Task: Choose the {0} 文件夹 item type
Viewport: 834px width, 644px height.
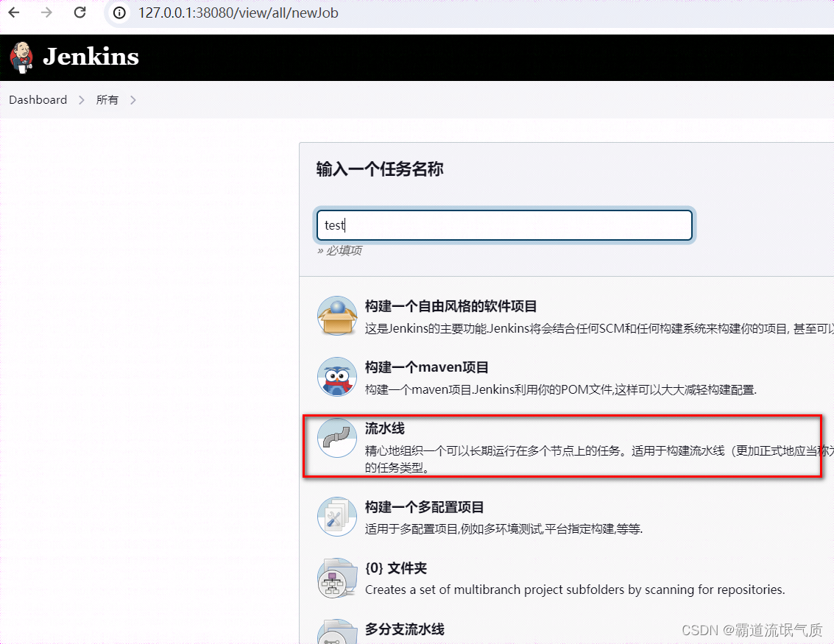Action: (x=396, y=568)
